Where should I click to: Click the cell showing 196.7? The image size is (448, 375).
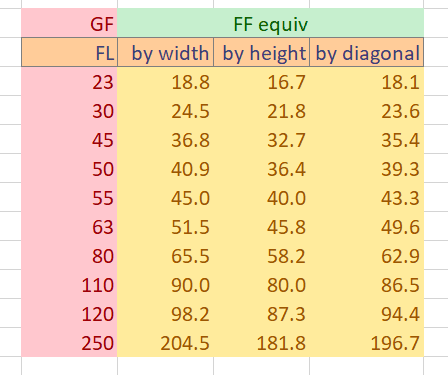(x=366, y=342)
